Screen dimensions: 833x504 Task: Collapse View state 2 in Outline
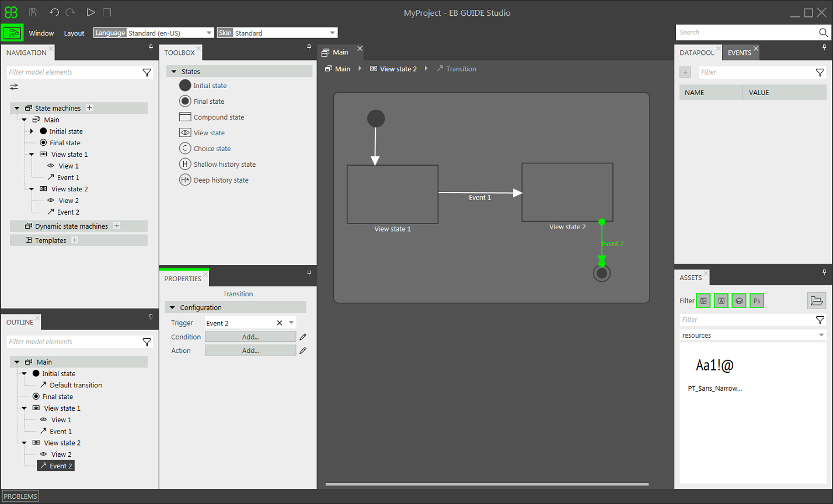point(25,443)
